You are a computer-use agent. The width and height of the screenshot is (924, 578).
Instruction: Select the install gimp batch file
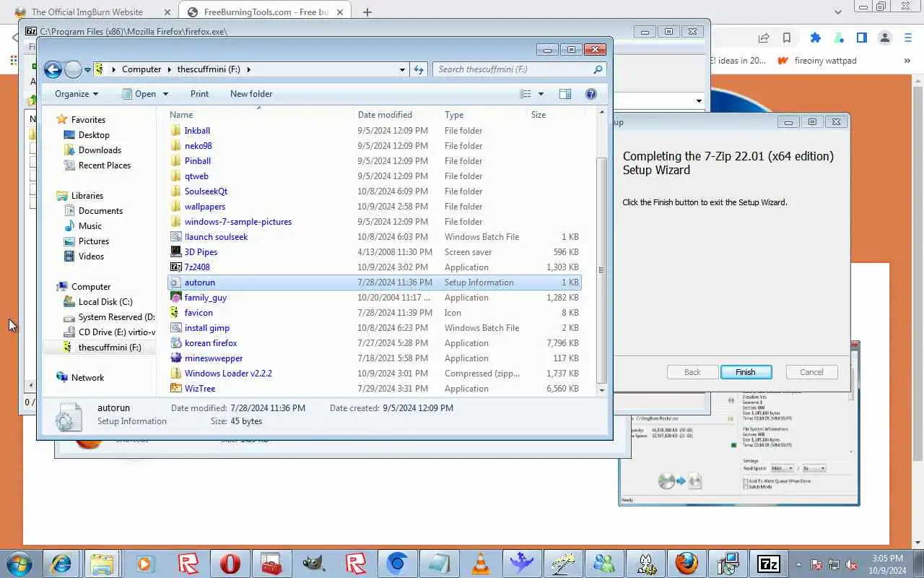[x=206, y=328]
